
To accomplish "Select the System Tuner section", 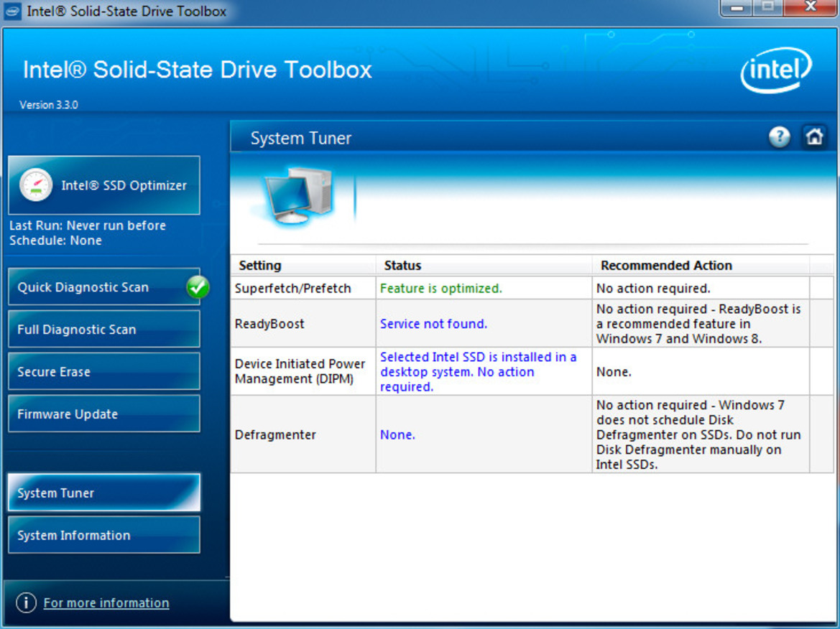I will (104, 493).
